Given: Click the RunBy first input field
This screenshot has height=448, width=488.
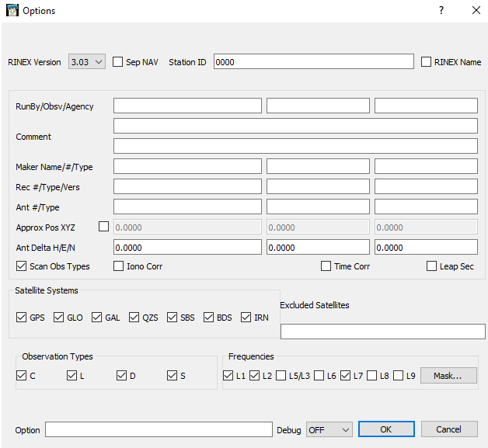Looking at the screenshot, I should point(187,106).
